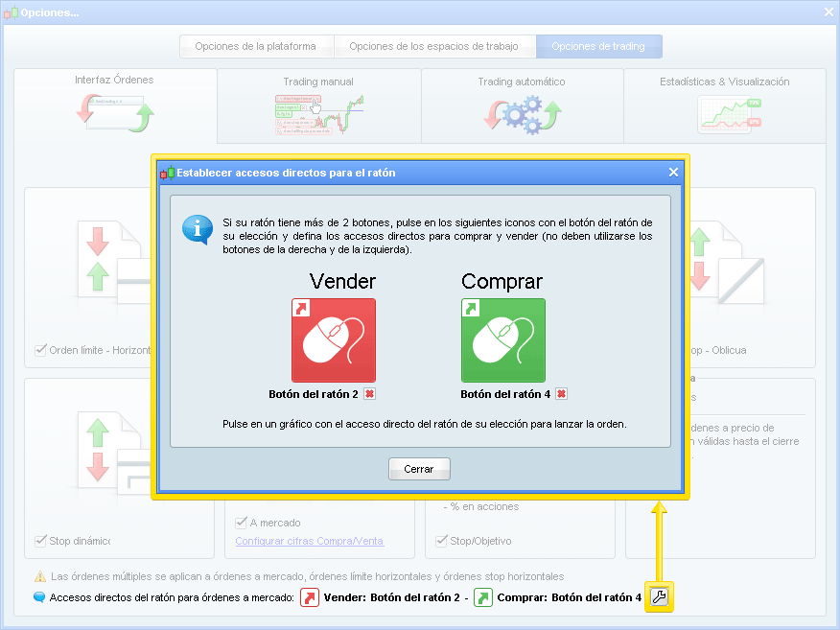Viewport: 840px width, 630px height.
Task: Remove the Botón del ratón 2 shortcut
Action: point(369,394)
